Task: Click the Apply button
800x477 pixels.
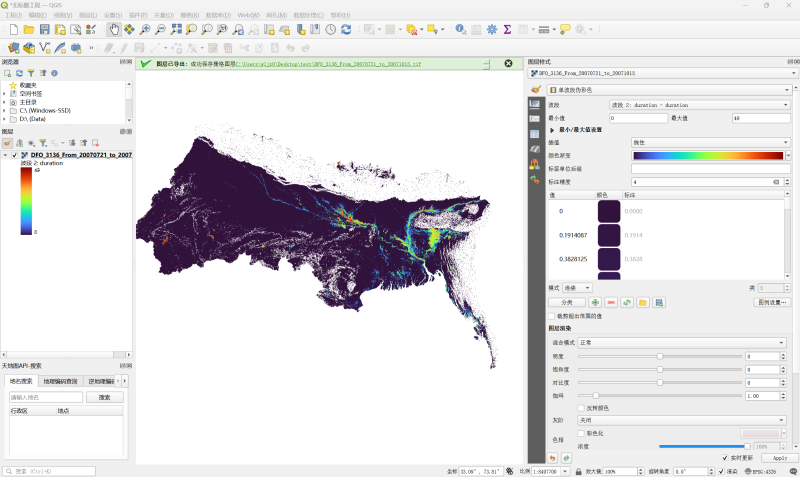Action: [x=780, y=458]
